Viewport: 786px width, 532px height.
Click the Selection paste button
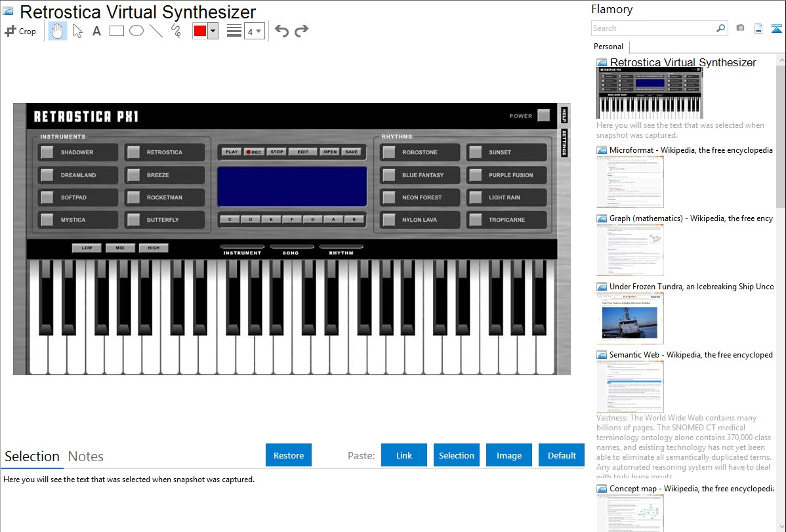point(457,455)
